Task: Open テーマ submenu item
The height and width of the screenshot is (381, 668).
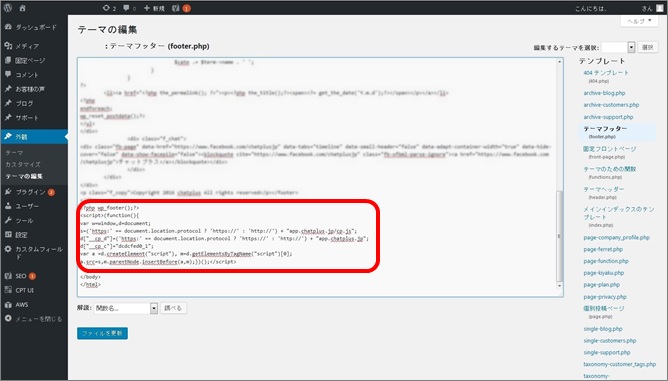Action: [x=14, y=153]
